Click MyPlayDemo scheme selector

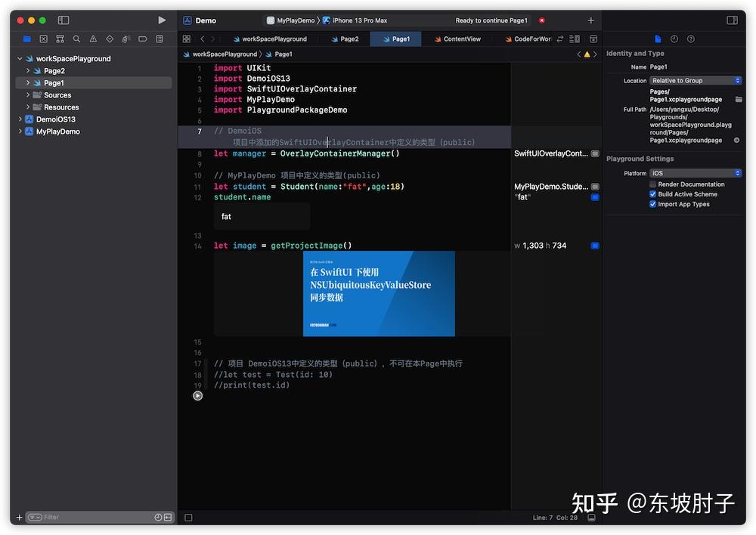[x=291, y=20]
